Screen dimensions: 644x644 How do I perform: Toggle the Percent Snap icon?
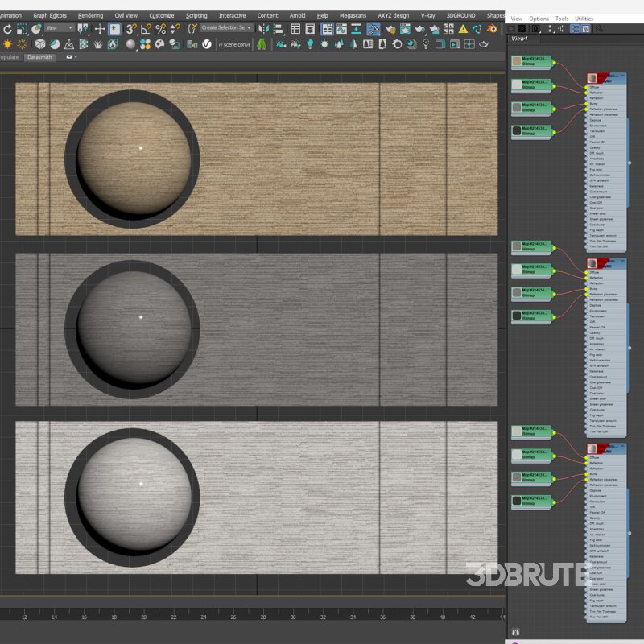[x=161, y=28]
